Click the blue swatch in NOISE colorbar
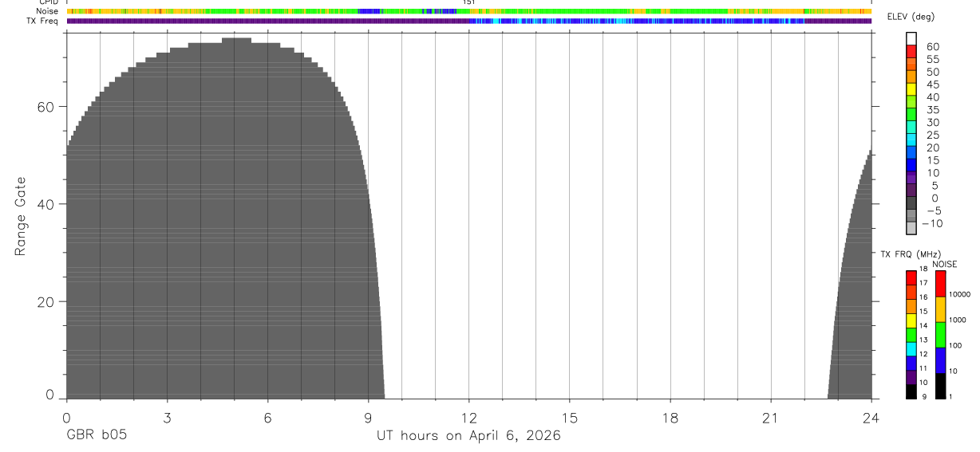 [x=940, y=360]
